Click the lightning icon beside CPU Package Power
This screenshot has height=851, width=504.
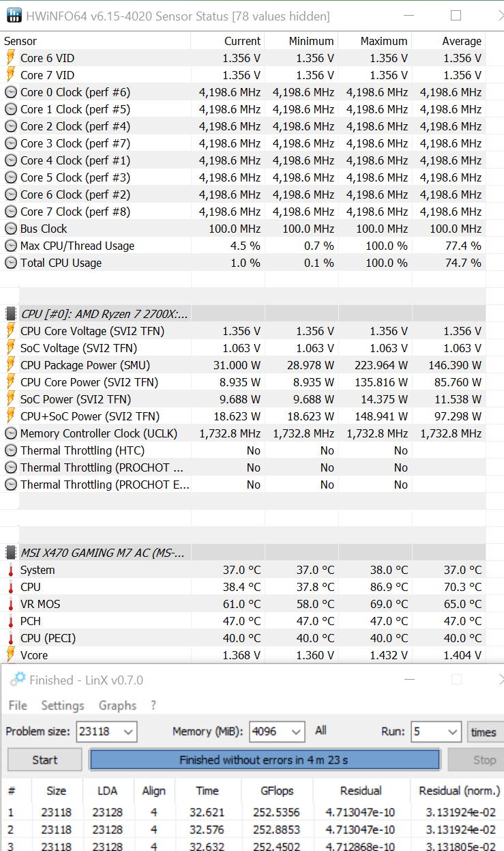(x=10, y=365)
